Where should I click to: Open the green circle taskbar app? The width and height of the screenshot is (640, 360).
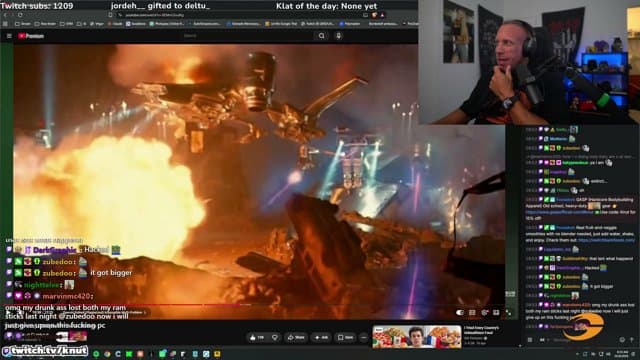click(96, 354)
